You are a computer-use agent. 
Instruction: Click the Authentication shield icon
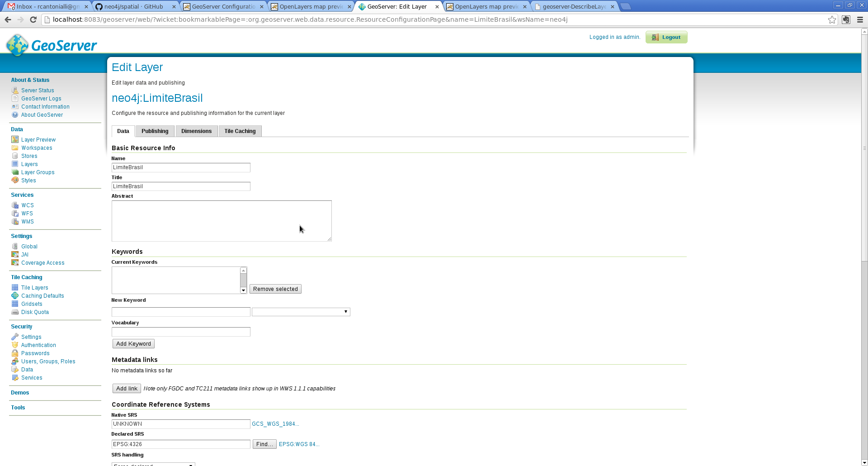coord(15,345)
